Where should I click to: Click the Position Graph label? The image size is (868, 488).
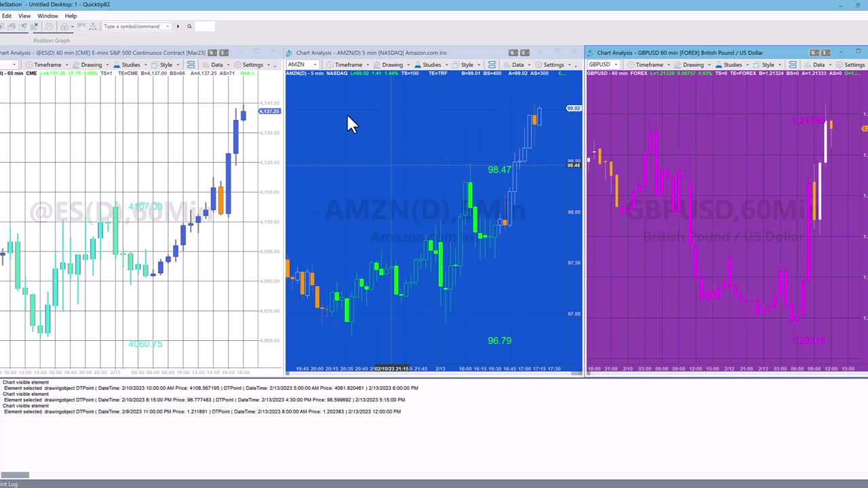[52, 41]
